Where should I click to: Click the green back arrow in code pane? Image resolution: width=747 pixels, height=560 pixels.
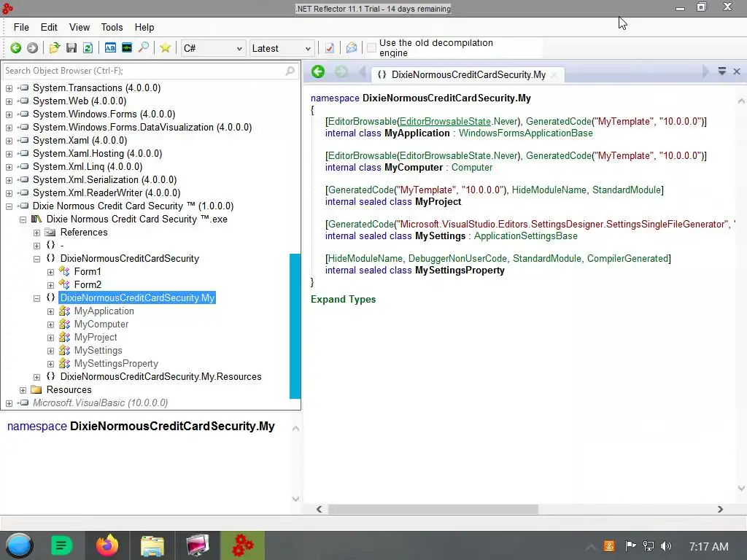coord(318,72)
